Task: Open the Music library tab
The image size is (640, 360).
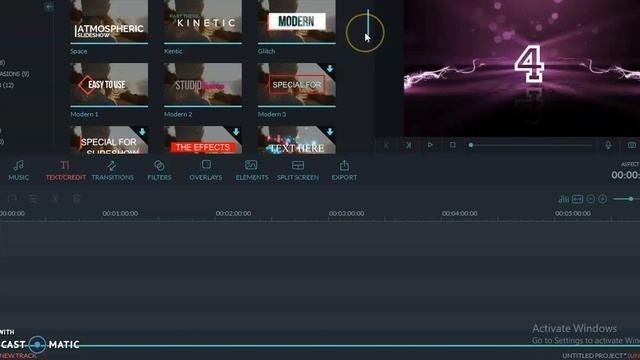Action: (18, 171)
